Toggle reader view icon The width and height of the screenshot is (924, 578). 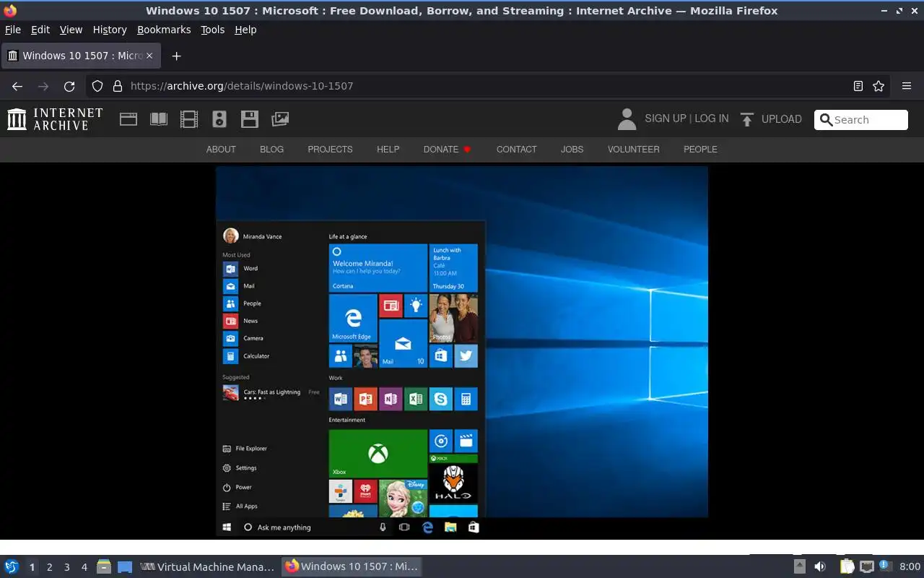tap(858, 86)
